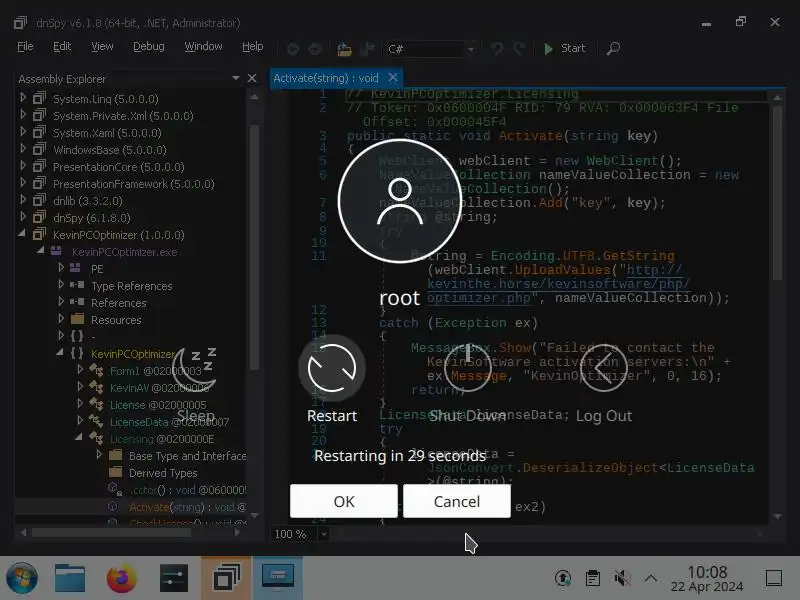Expand the PresentationCore assembly node
Screen dimensions: 800x600
pos(23,166)
